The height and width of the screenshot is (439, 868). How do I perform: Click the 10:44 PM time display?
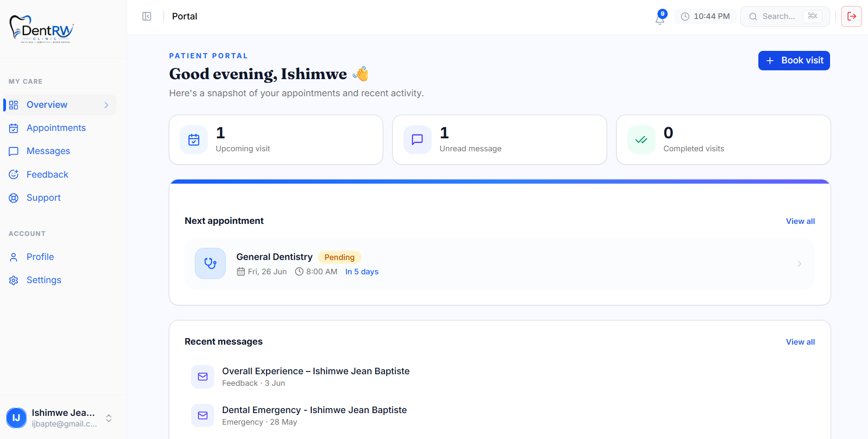point(712,17)
